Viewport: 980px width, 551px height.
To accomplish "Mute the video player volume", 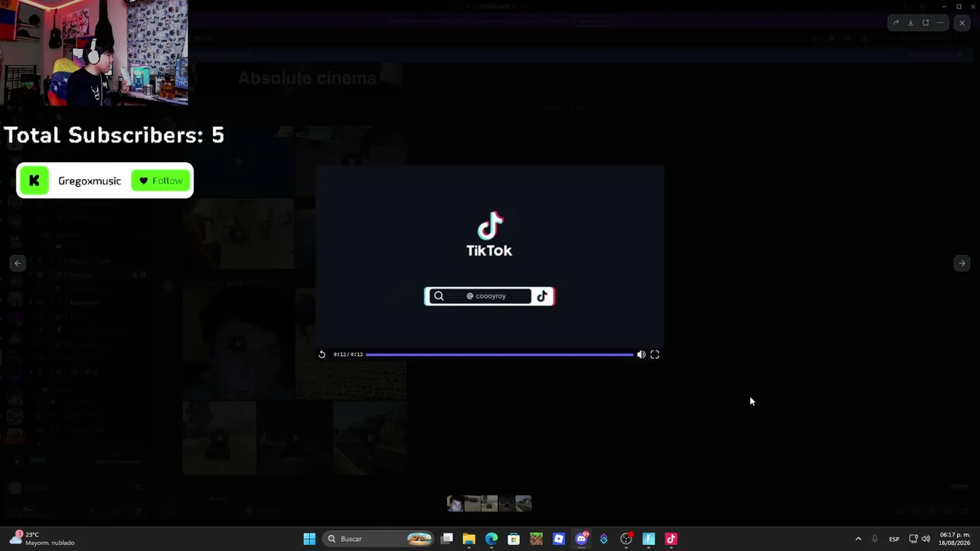I will [x=641, y=354].
